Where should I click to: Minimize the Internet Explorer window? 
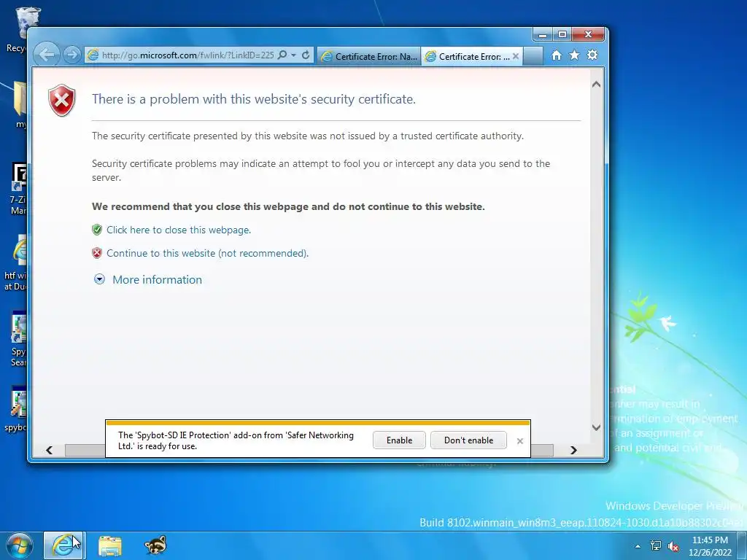pos(542,35)
